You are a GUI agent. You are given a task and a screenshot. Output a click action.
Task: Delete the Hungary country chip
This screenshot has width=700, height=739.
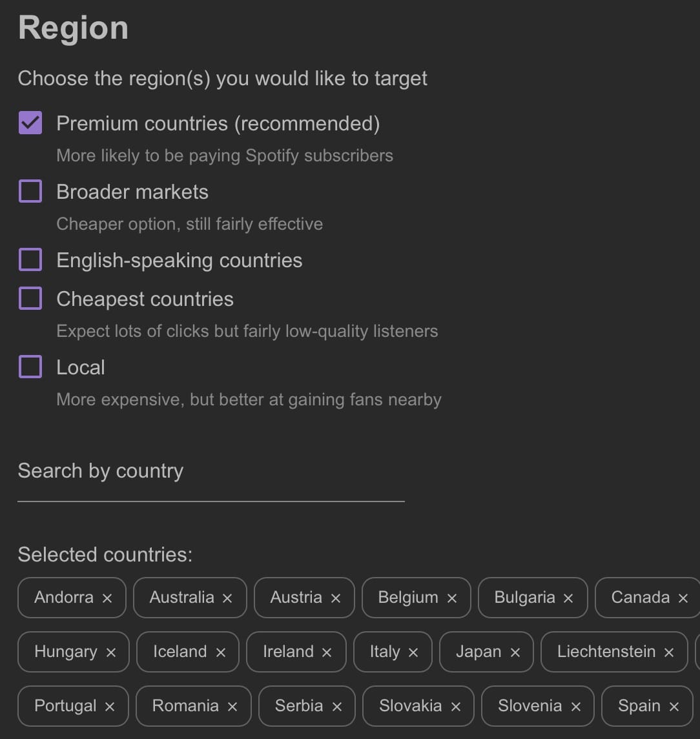click(x=111, y=653)
